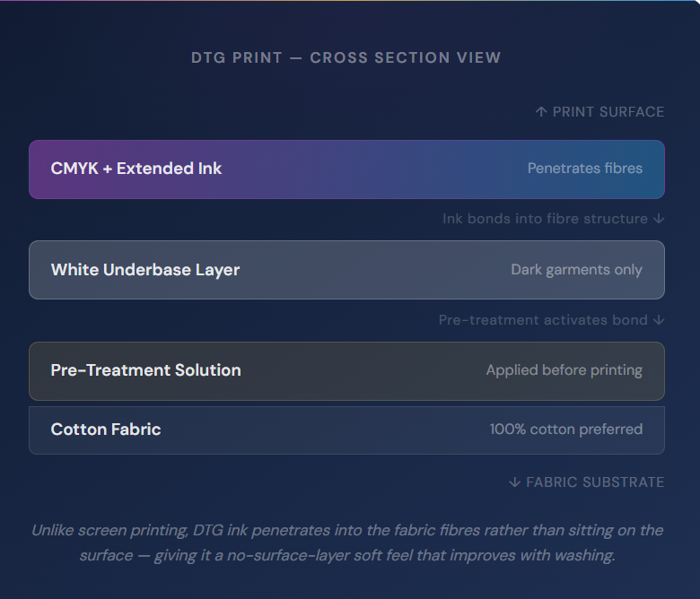
Task: Click the 'Applied before printing' note
Action: pyautogui.click(x=564, y=370)
